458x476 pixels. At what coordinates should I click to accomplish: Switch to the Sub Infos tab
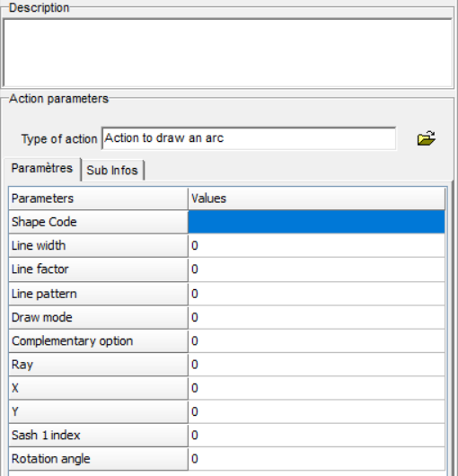tap(112, 171)
